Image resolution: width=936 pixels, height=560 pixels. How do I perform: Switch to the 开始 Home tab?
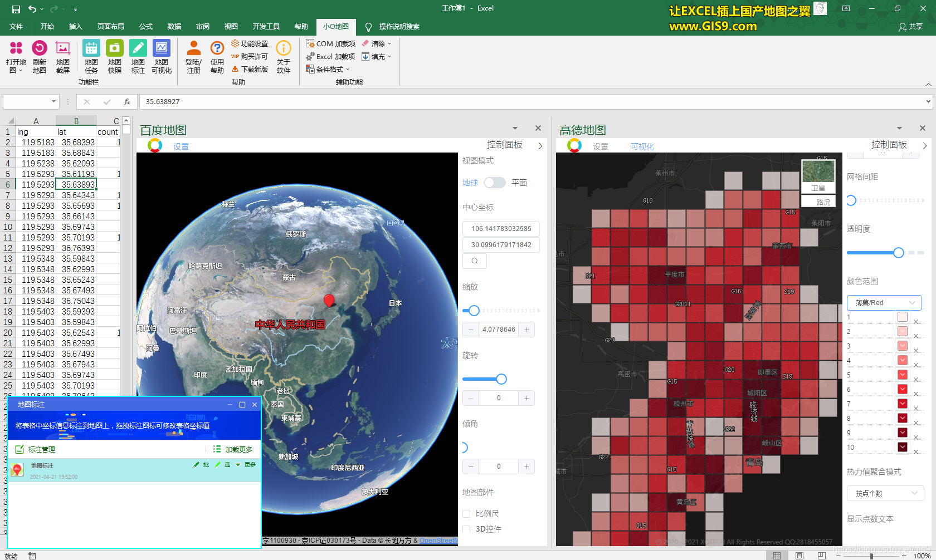coord(47,27)
